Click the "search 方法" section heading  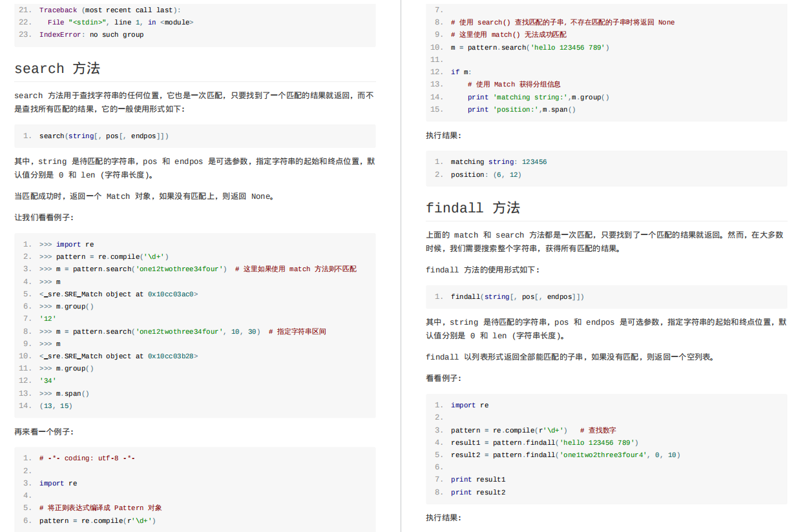(x=58, y=68)
